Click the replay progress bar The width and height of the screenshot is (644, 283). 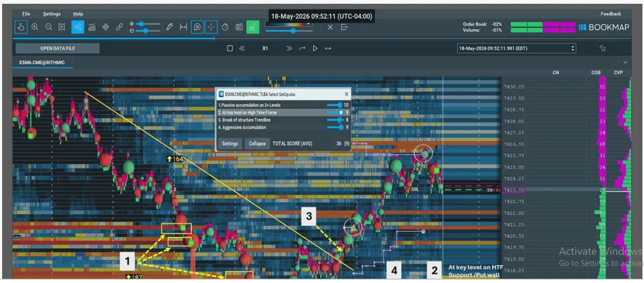(322, 38)
